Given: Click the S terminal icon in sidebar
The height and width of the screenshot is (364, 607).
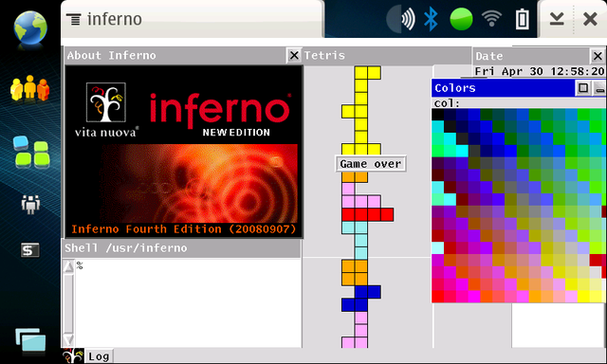Looking at the screenshot, I should [29, 250].
